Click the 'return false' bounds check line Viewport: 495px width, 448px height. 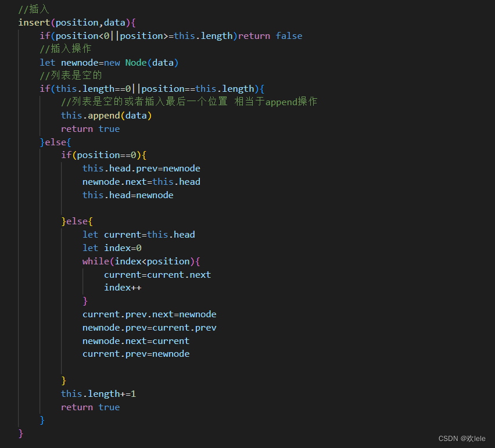[171, 36]
